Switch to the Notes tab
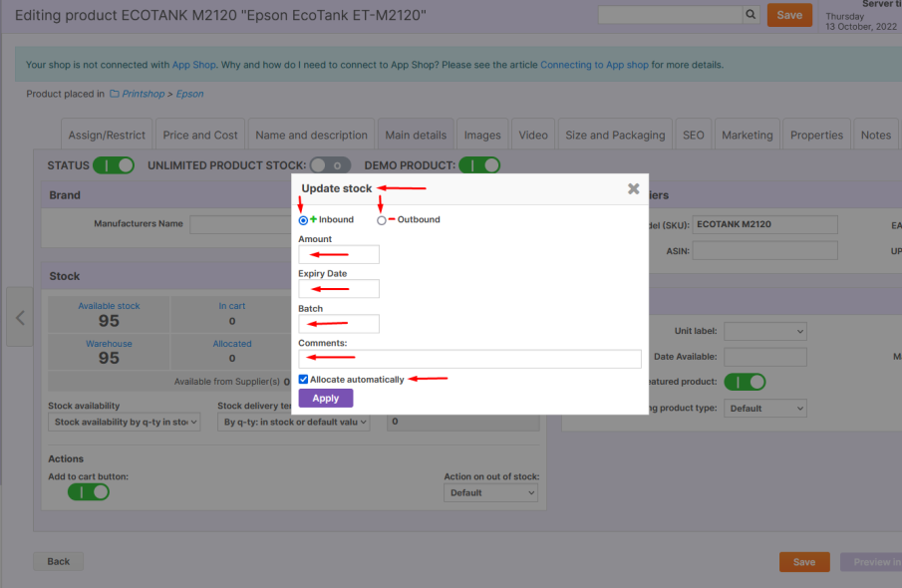The width and height of the screenshot is (902, 588). 875,136
